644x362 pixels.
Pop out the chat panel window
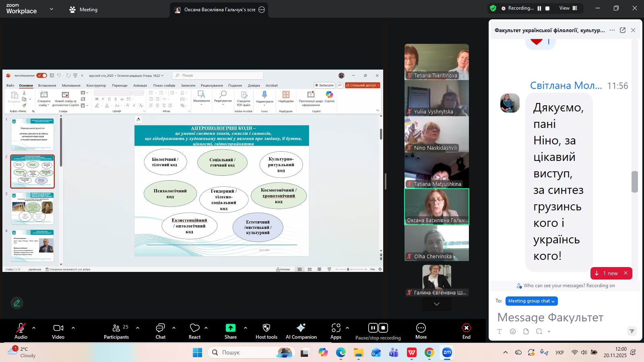[623, 30]
